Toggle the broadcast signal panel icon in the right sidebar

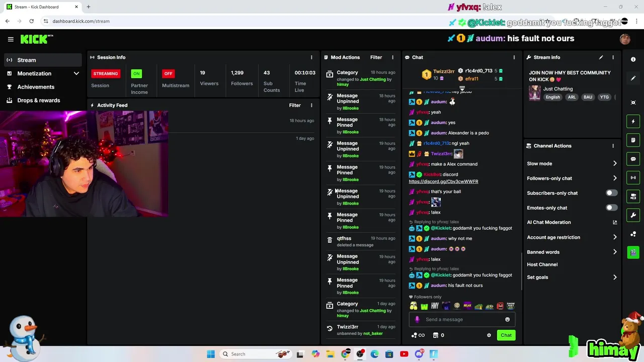pos(633,177)
